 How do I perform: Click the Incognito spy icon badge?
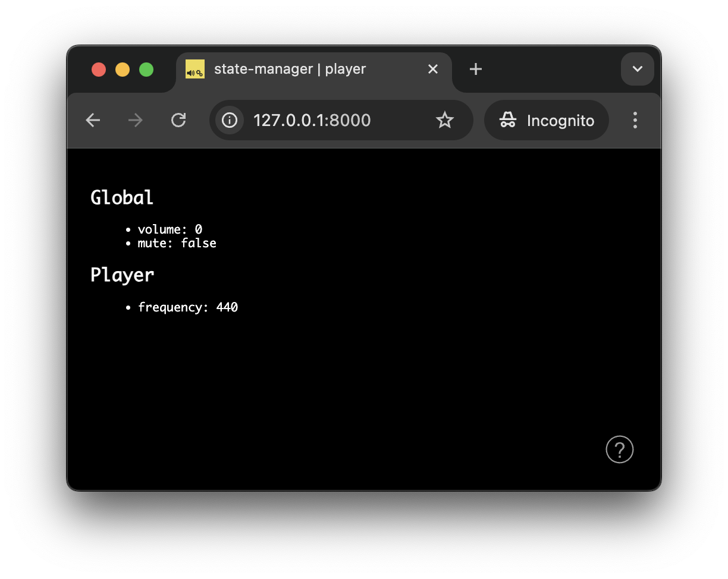(x=506, y=120)
